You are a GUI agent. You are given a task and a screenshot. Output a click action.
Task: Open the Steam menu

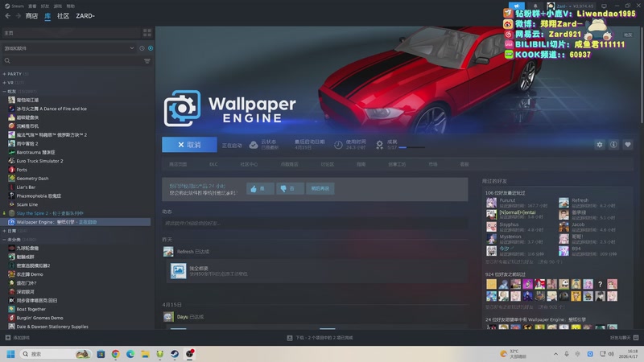[14, 6]
